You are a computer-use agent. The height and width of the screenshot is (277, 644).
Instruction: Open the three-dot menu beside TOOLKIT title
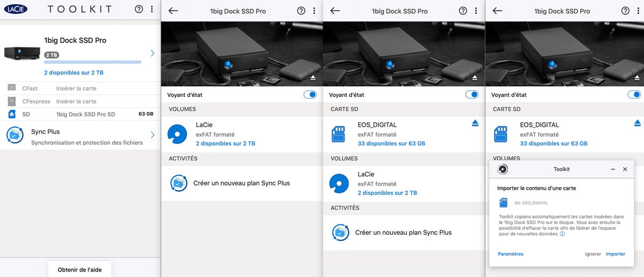[x=152, y=9]
